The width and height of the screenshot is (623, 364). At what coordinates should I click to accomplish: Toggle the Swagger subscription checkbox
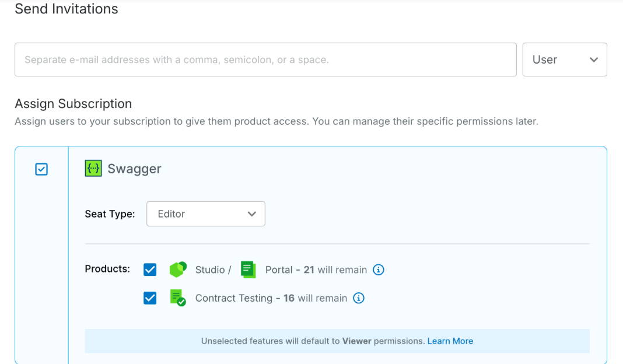[41, 169]
